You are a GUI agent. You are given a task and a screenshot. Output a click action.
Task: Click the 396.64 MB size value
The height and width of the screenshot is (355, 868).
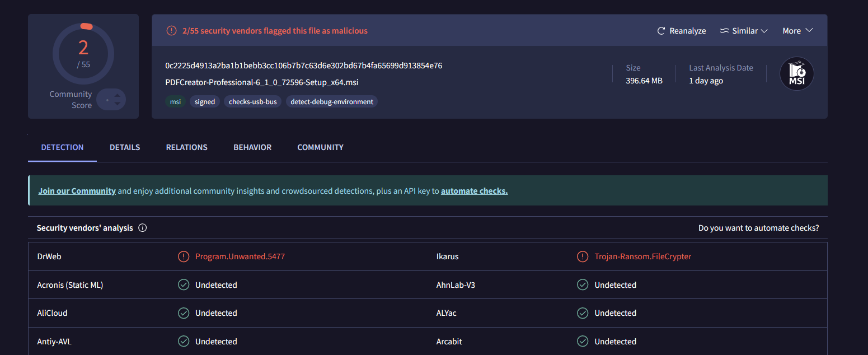click(644, 81)
